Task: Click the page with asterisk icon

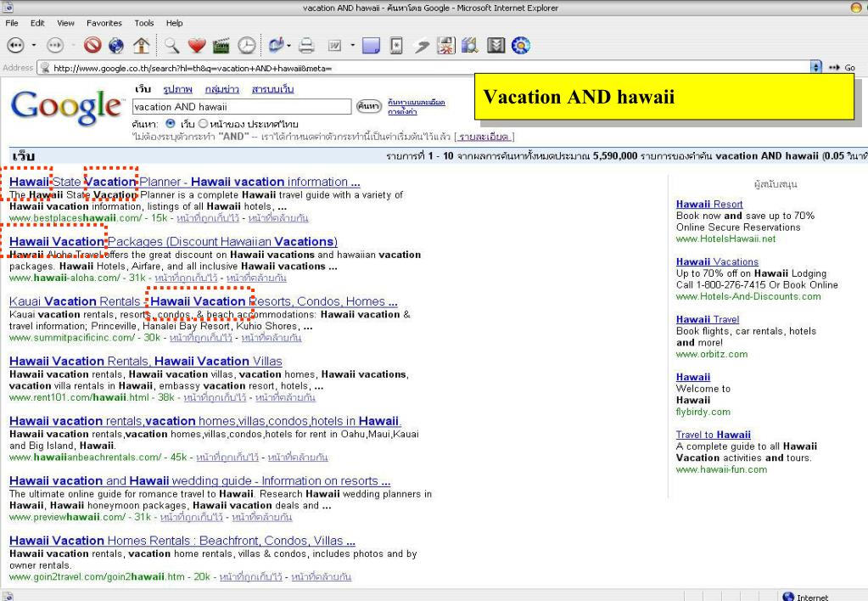Action: 396,45
